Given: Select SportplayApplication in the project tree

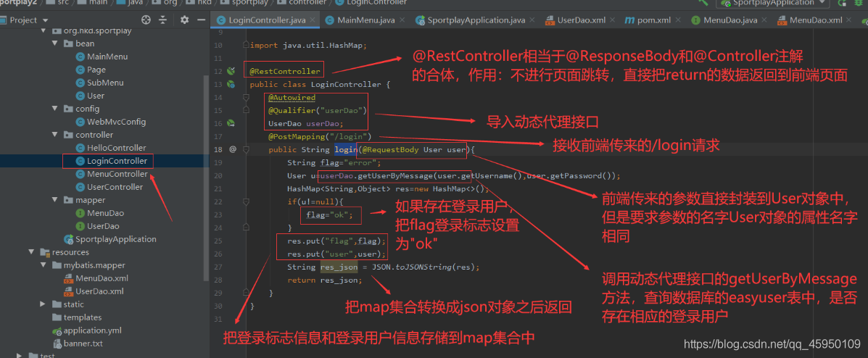Looking at the screenshot, I should (x=110, y=239).
